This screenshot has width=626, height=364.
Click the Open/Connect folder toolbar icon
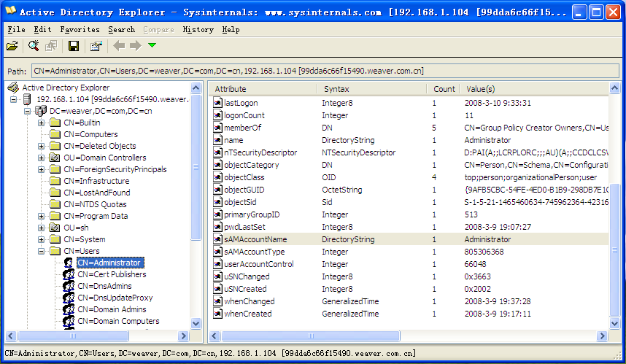12,46
